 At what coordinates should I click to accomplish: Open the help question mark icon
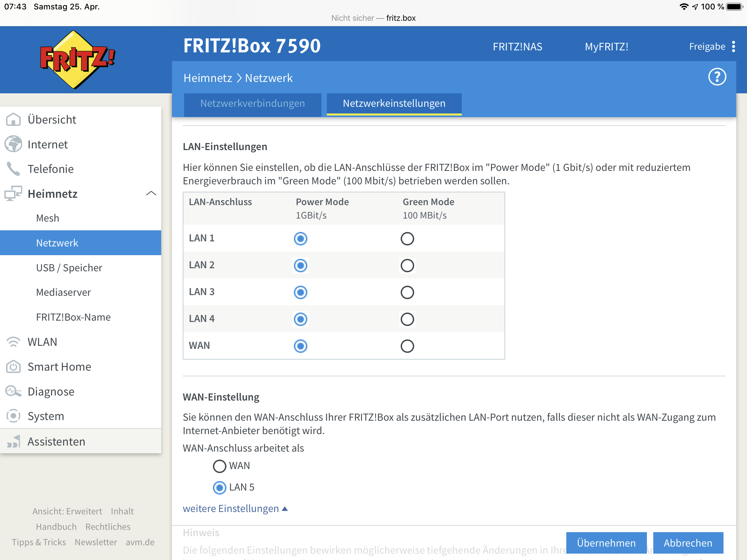coord(717,77)
